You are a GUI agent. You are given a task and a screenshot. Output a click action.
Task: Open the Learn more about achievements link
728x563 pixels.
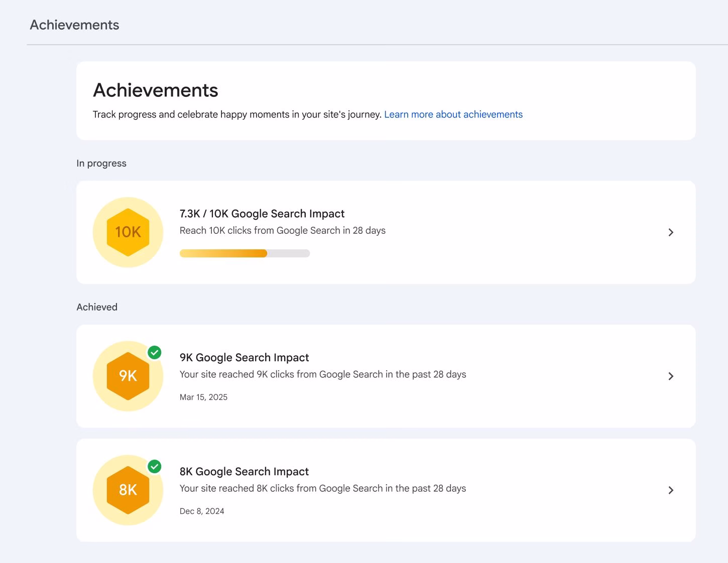tap(453, 114)
